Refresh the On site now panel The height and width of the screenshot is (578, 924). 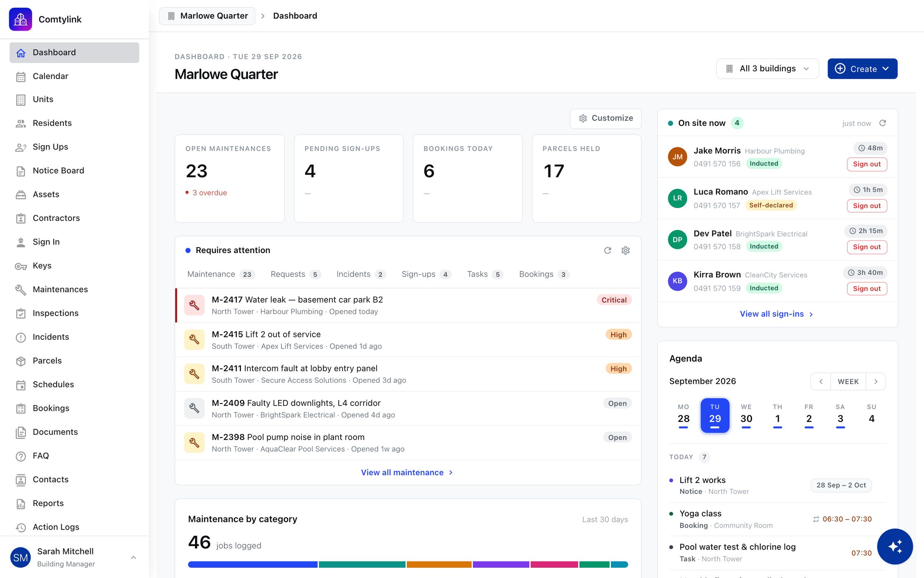882,123
